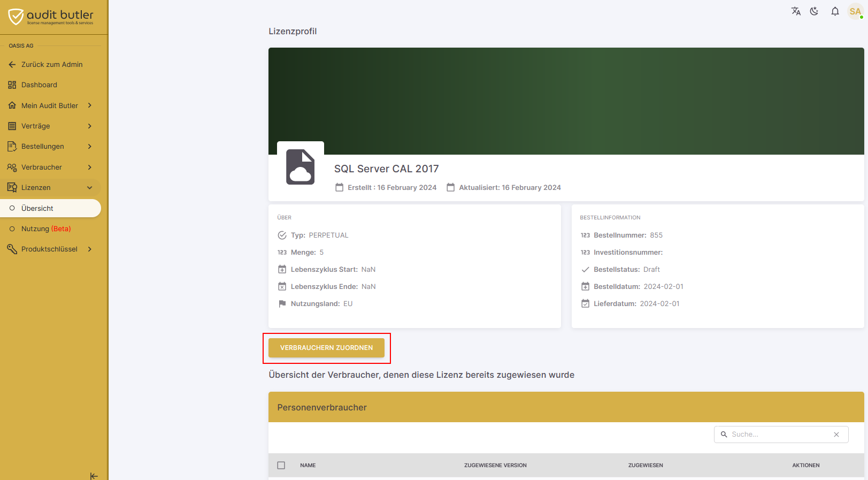This screenshot has width=868, height=480.
Task: Click the flag icon beside Nutzungsland
Action: 282,304
